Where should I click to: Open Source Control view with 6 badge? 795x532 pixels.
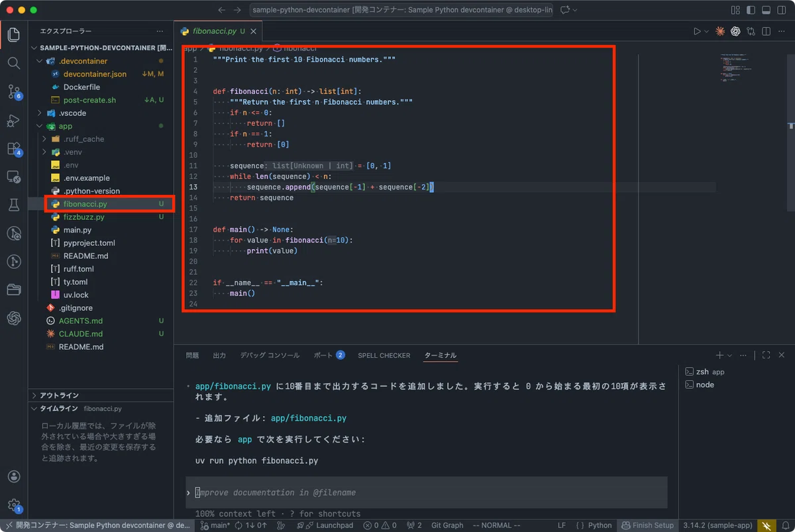[x=13, y=92]
